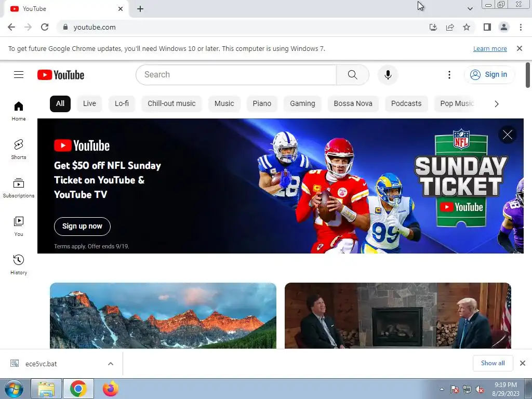Click the muted volume tray icon
Viewport: 532px width, 399px height.
tap(480, 389)
